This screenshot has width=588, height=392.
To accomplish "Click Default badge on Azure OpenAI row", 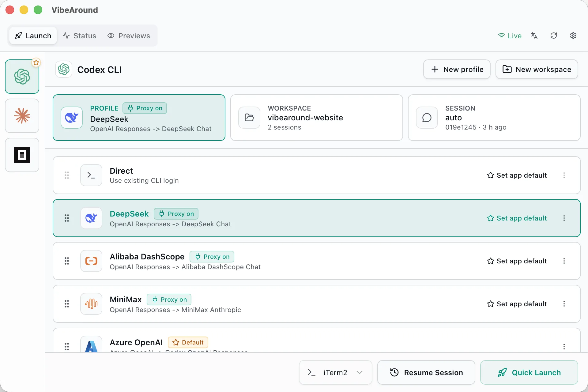I will [188, 342].
